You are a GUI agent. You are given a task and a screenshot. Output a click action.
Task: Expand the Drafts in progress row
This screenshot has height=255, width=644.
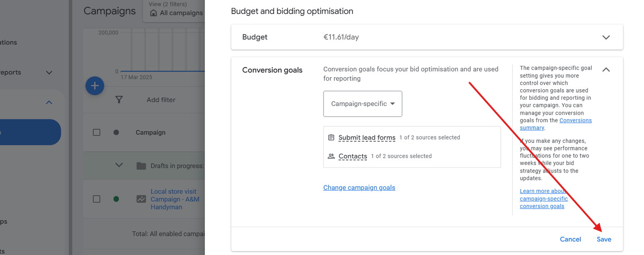point(119,165)
